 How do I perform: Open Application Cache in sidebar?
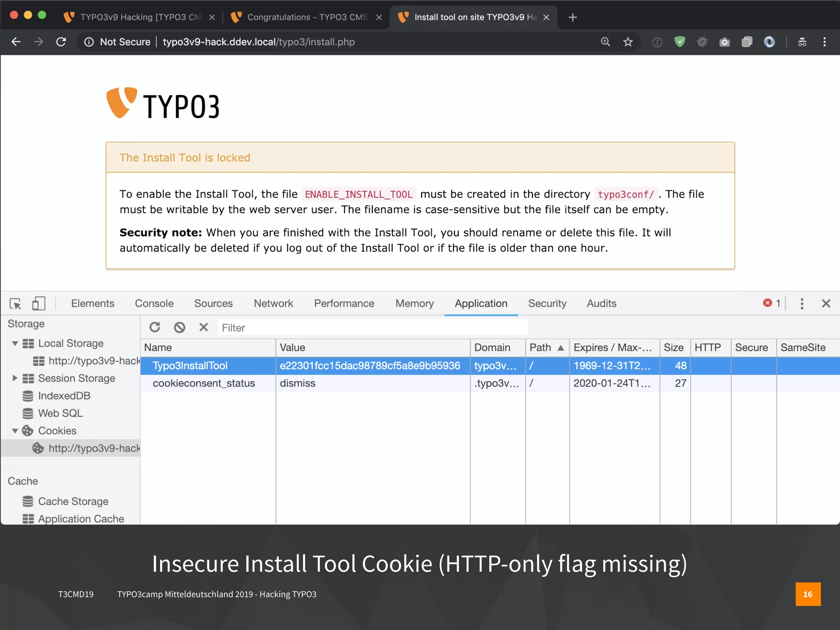(73, 519)
